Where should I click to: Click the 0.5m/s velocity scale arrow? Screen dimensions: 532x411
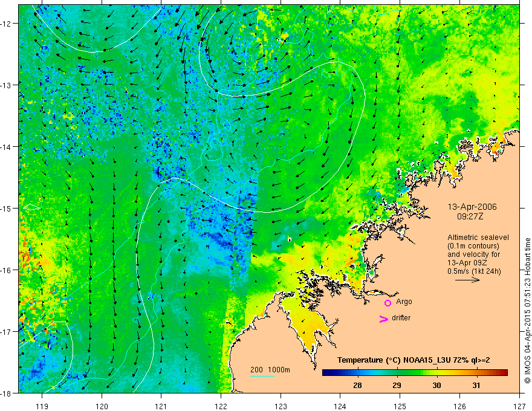tap(467, 280)
